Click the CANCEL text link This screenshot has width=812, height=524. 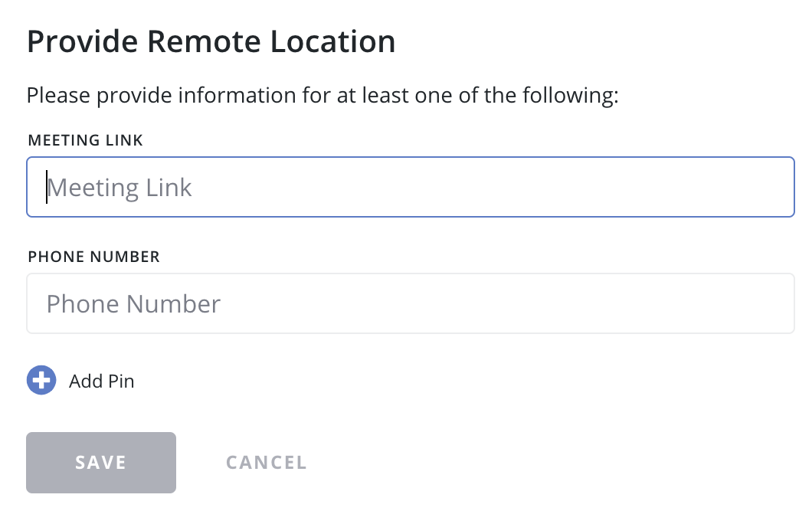click(266, 463)
